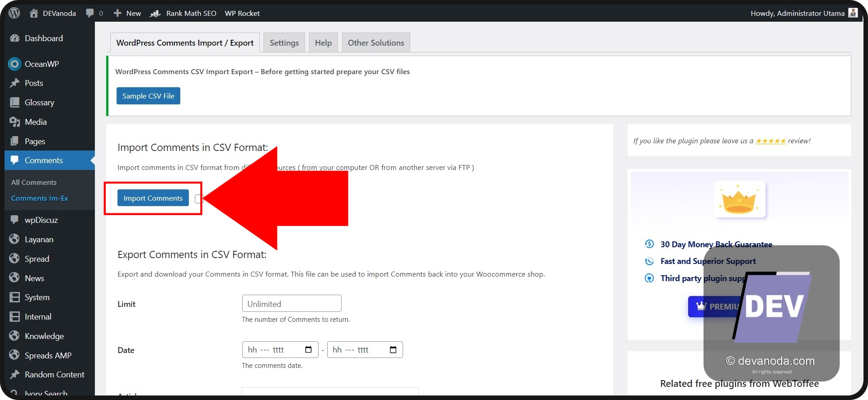The image size is (868, 400).
Task: Switch to the Other Solutions tab
Action: pos(376,42)
